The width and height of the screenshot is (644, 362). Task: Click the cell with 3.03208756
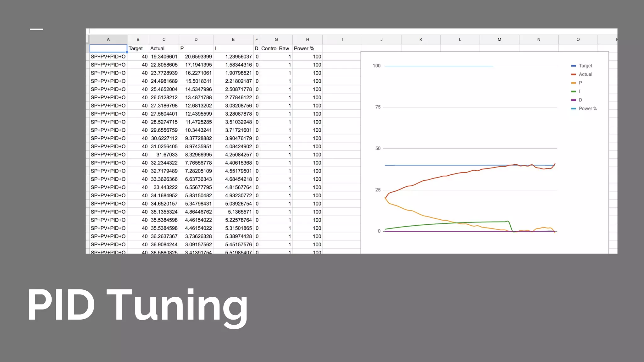pos(233,106)
